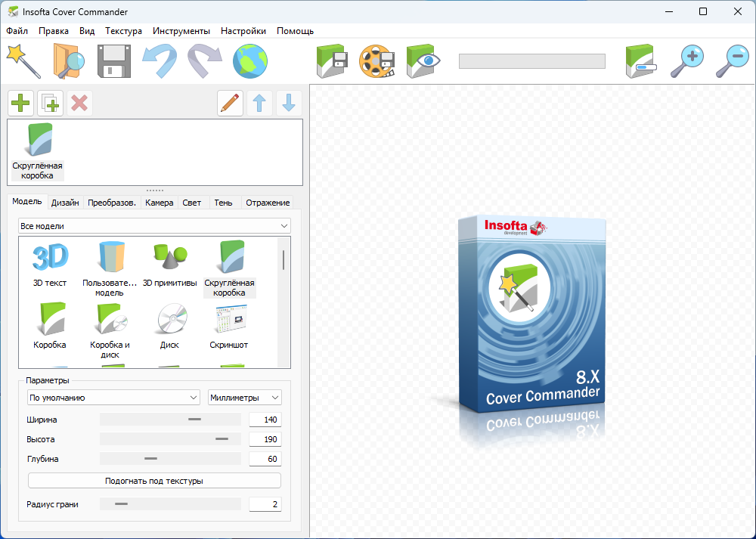Open project with folder magnifier icon

click(69, 60)
